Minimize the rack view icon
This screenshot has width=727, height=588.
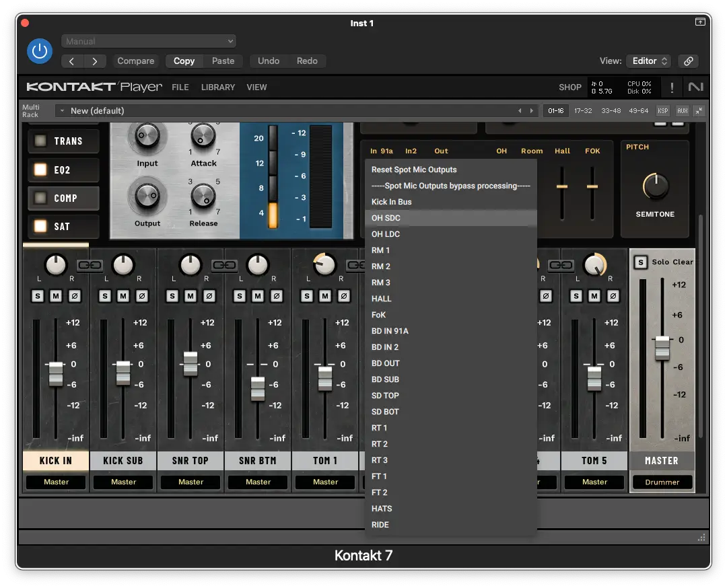699,111
